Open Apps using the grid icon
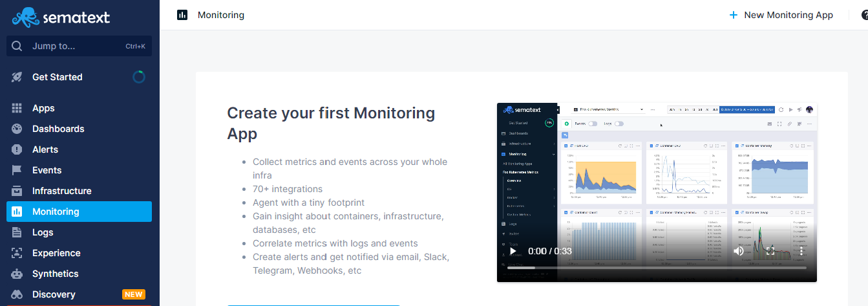The height and width of the screenshot is (306, 868). (x=17, y=108)
